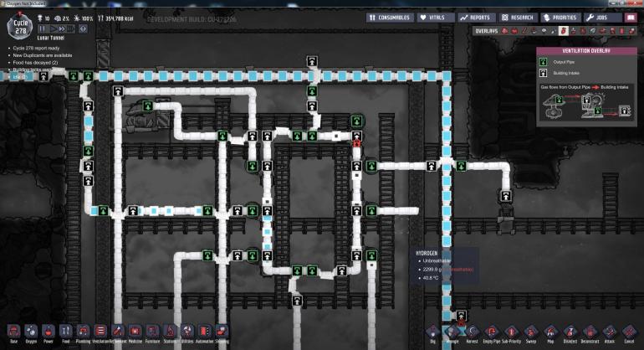The height and width of the screenshot is (350, 644).
Task: Choose the Deconstruct tool
Action: coord(588,332)
